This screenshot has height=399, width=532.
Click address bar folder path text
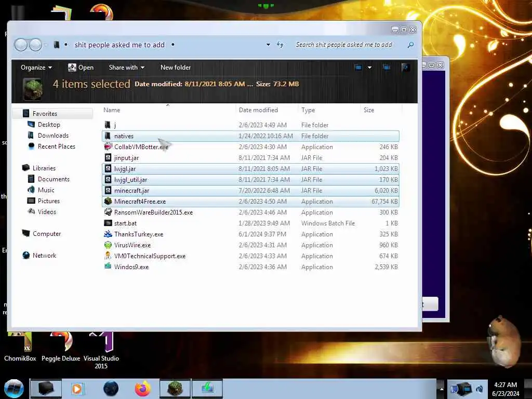[x=119, y=45]
